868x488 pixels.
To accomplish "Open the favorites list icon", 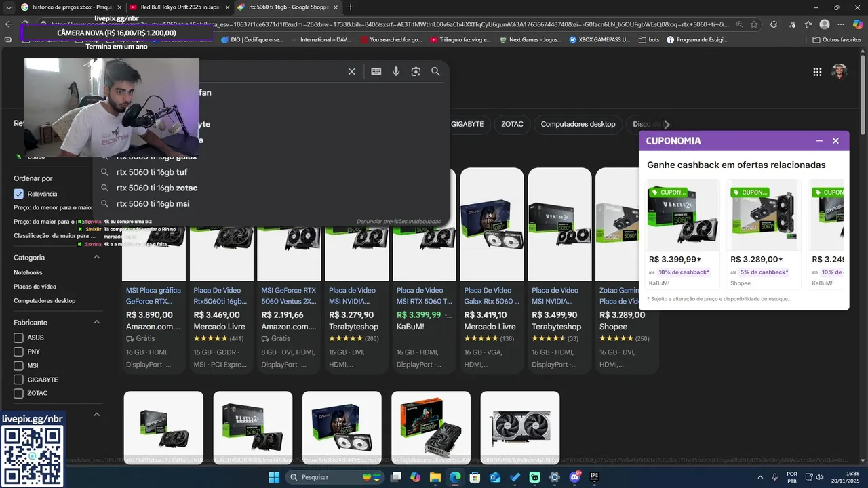I will click(808, 24).
